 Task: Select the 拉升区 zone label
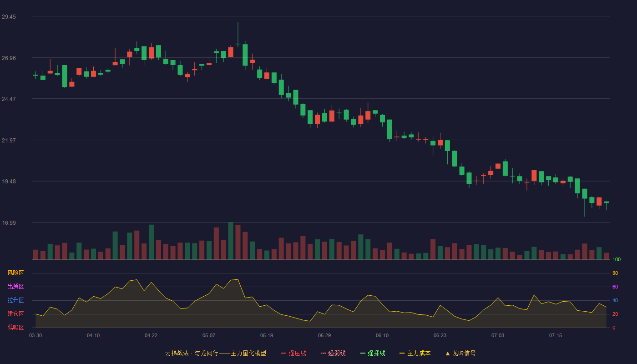(x=15, y=300)
